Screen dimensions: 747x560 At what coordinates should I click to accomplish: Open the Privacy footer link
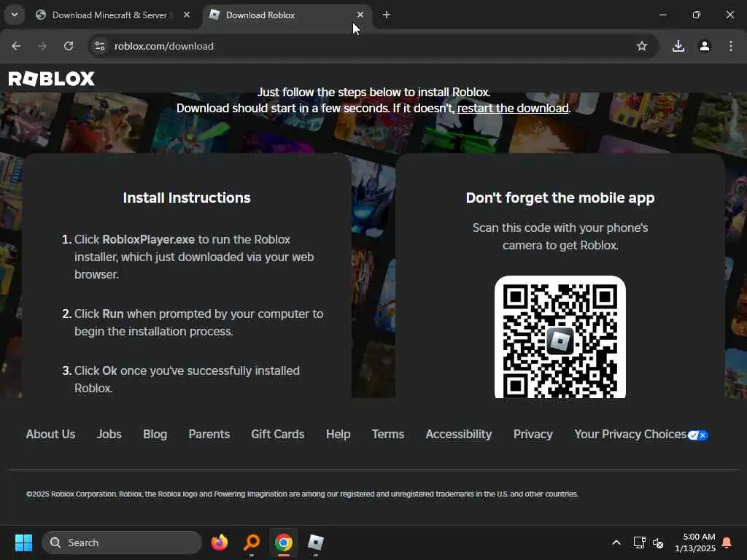tap(533, 435)
